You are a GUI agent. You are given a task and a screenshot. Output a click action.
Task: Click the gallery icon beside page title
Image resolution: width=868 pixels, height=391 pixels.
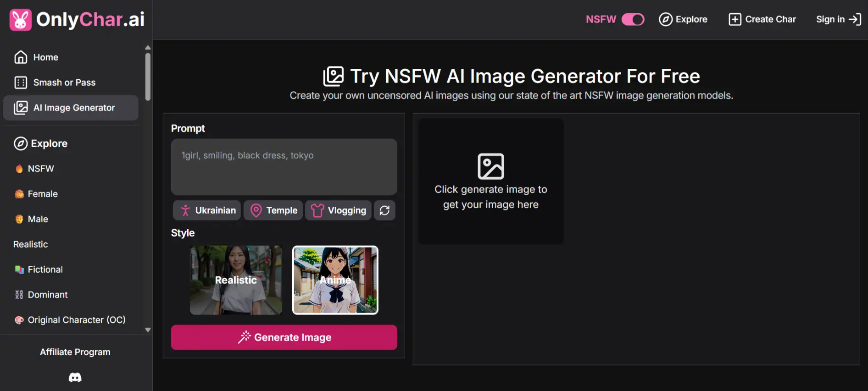coord(334,76)
